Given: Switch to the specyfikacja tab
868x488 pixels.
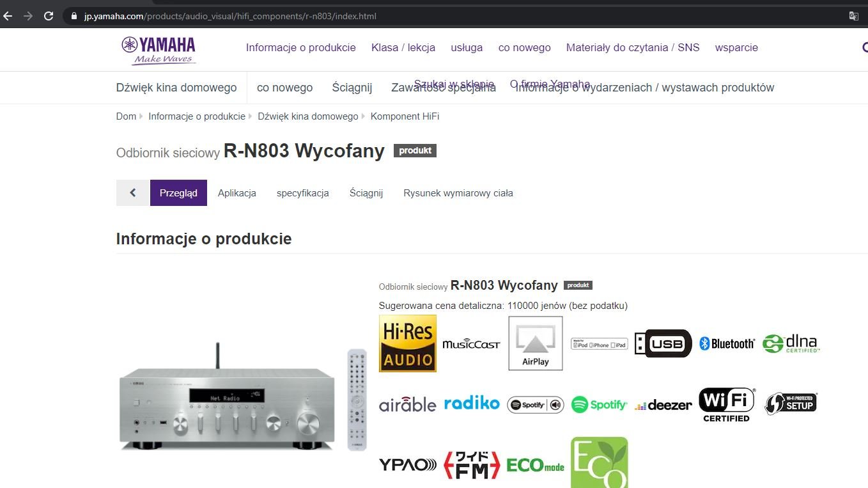Looking at the screenshot, I should [303, 193].
